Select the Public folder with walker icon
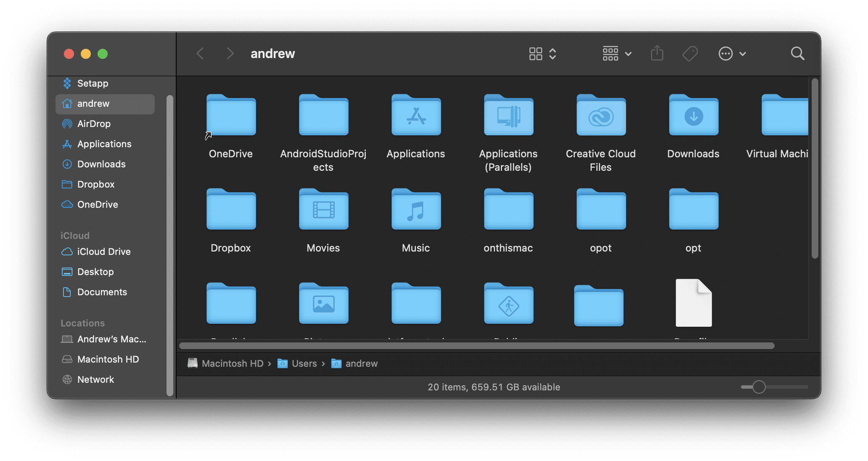This screenshot has width=868, height=461. point(508,303)
